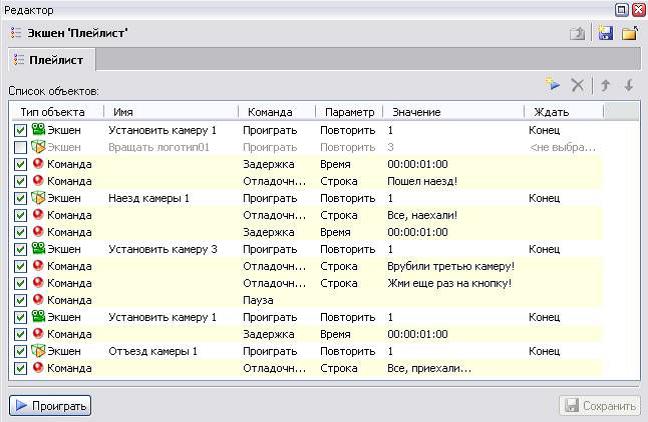Select 'Отъезд камеры 1' name cell
This screenshot has height=422, width=648.
153,351
